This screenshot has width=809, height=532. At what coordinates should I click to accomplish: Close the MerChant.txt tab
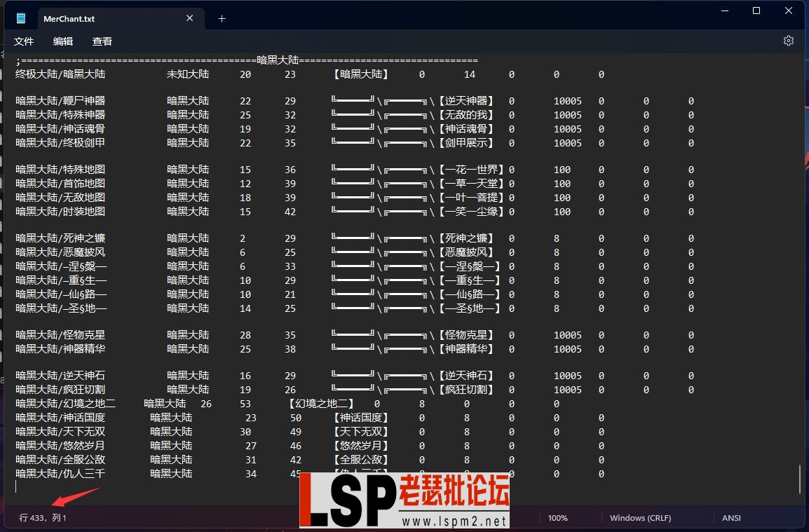point(189,18)
